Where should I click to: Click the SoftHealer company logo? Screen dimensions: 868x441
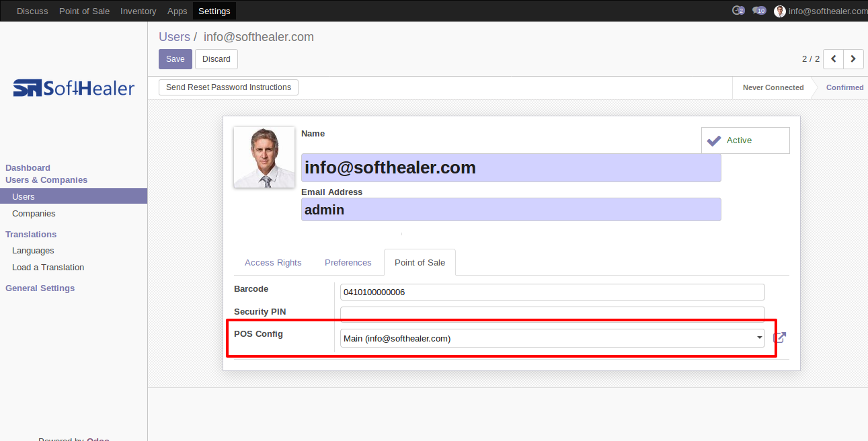pos(74,88)
